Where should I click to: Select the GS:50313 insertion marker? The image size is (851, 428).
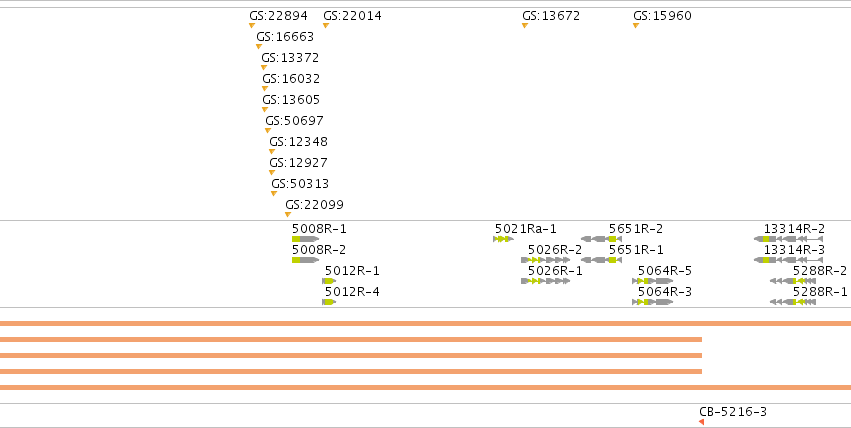pyautogui.click(x=274, y=194)
